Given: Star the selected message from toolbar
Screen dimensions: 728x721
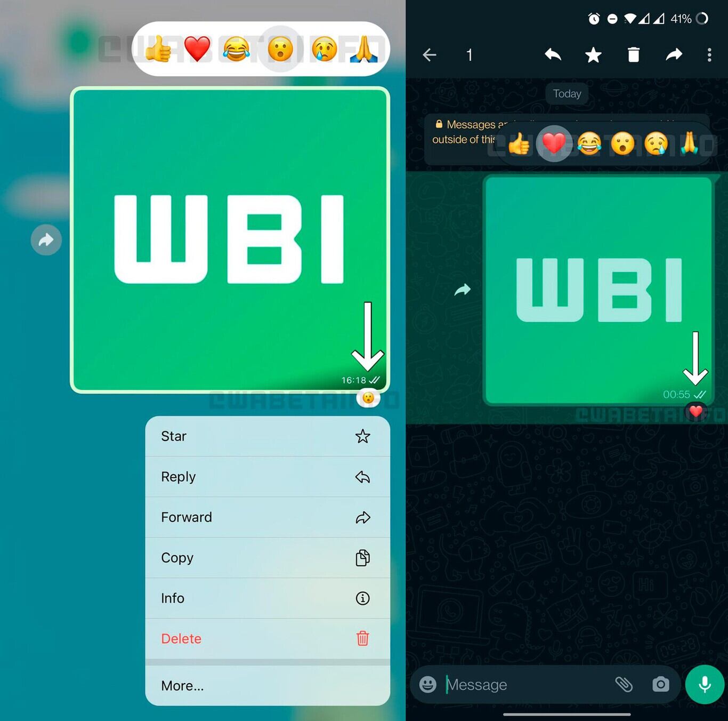Looking at the screenshot, I should tap(593, 55).
